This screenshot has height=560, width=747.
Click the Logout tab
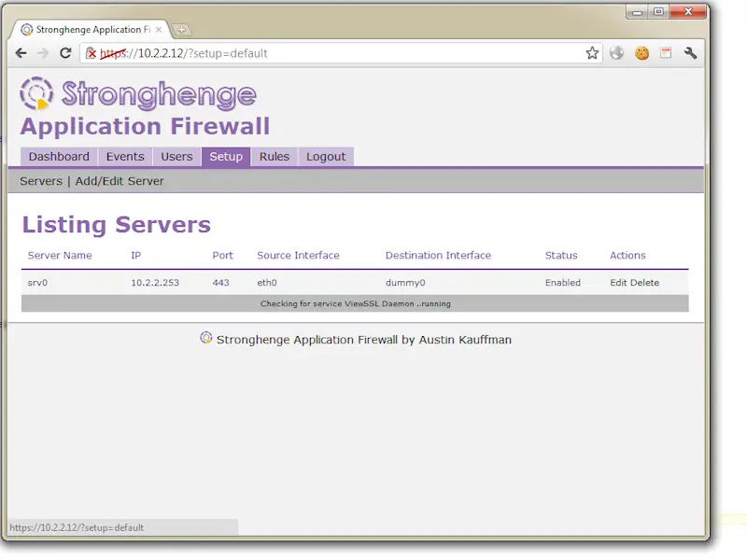pos(326,157)
